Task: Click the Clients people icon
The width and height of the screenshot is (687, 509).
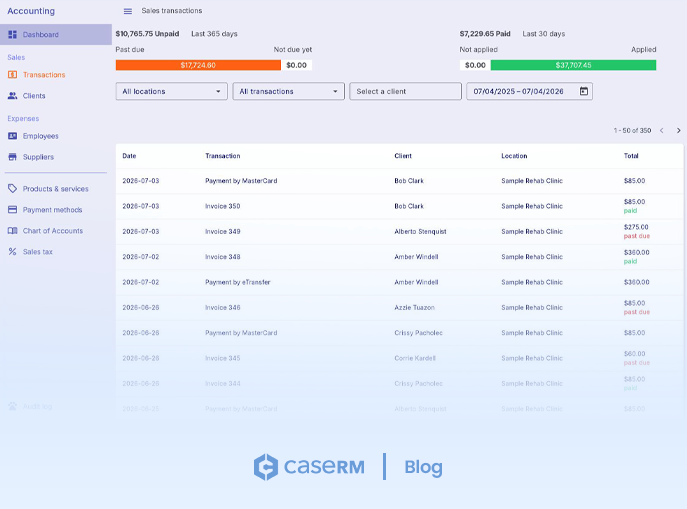Action: pyautogui.click(x=13, y=95)
